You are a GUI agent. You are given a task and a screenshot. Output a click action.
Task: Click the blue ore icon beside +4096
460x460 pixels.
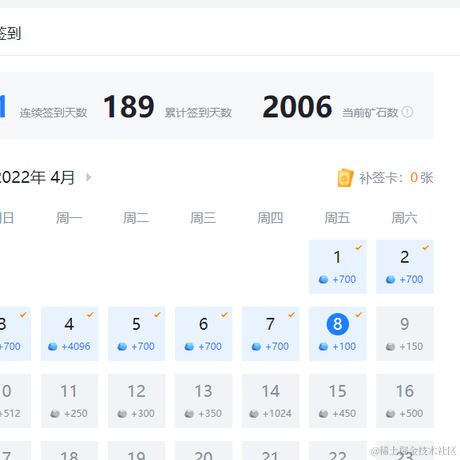pos(53,347)
